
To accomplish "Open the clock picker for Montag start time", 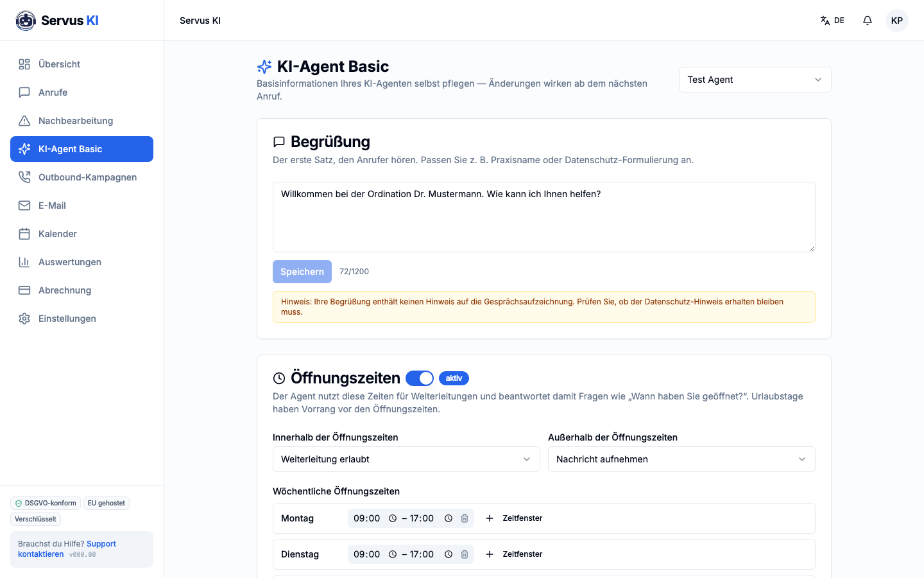I will coord(393,518).
